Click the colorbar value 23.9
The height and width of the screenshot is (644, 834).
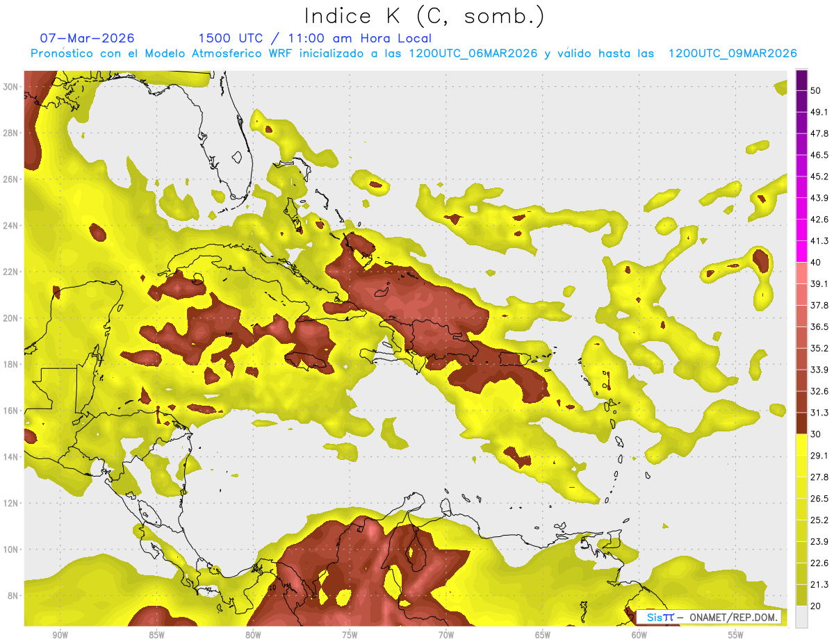click(819, 542)
